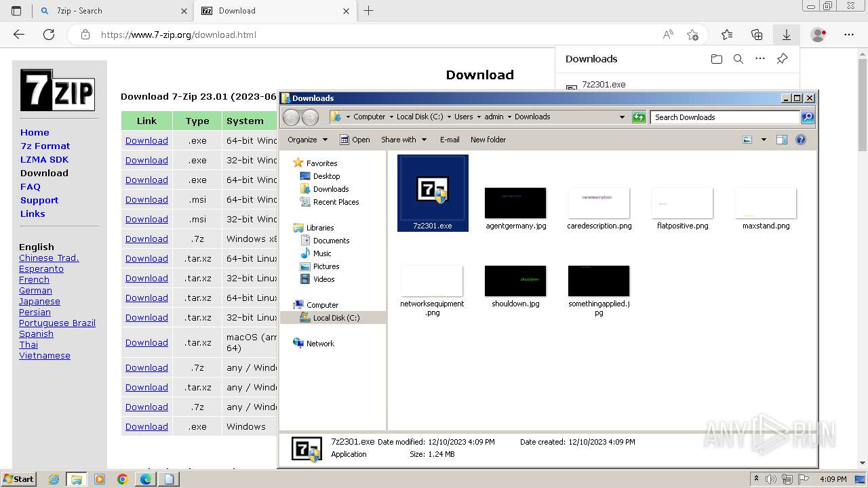Add page to favorites star icon
This screenshot has height=488, width=868.
coord(692,35)
